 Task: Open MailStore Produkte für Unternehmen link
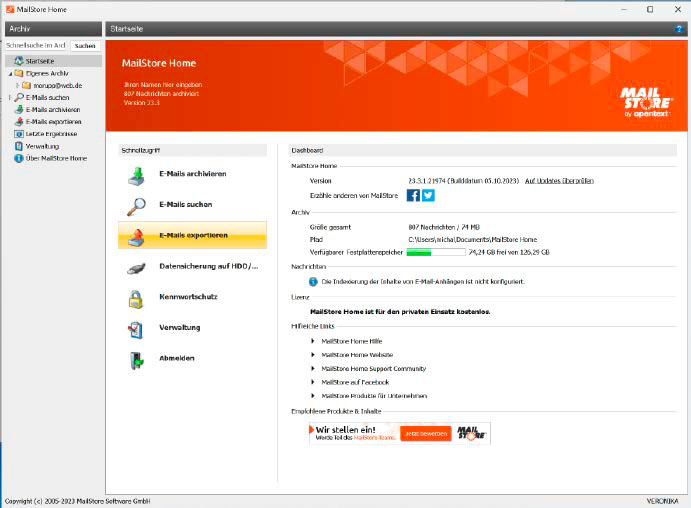click(x=374, y=396)
